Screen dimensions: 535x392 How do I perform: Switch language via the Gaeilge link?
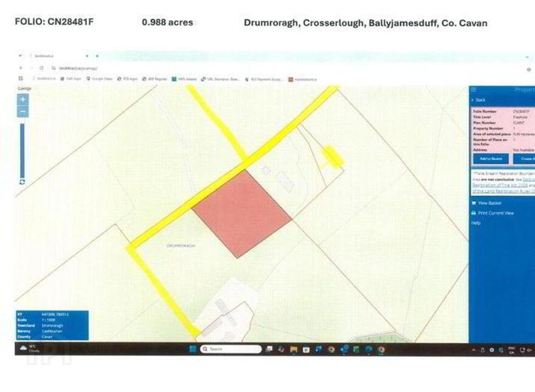pos(24,88)
